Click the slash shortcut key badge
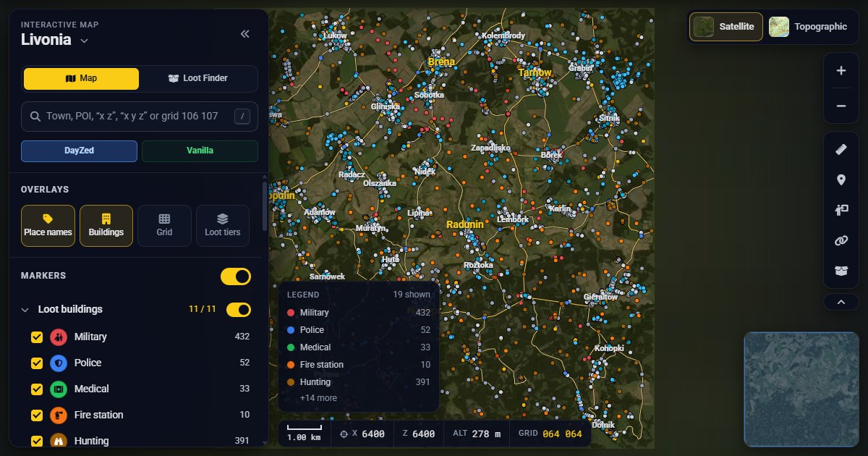Viewport: 868px width, 456px height. [x=243, y=116]
